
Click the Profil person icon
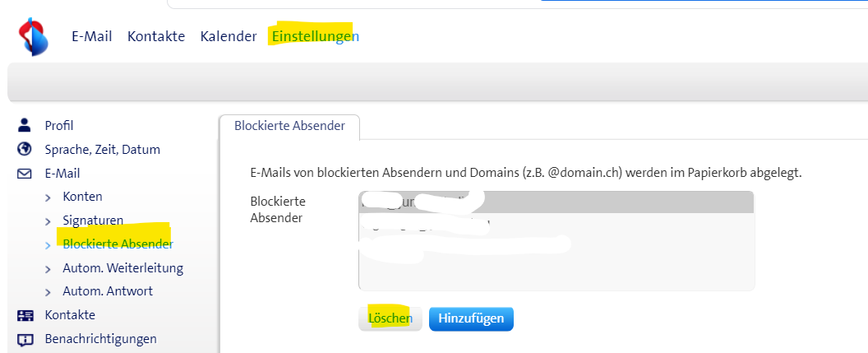coord(25,126)
